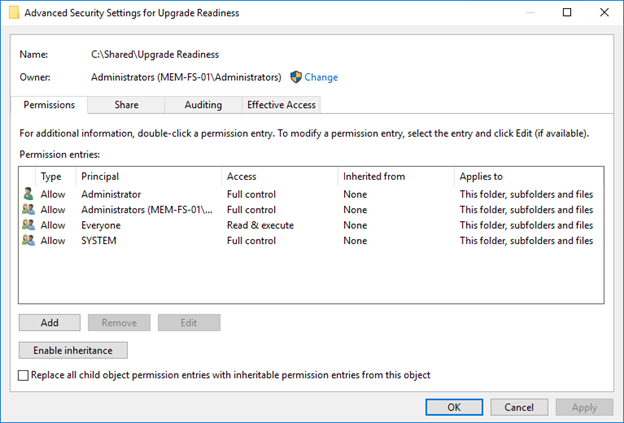Click the UAC shield icon beside Change
The width and height of the screenshot is (624, 423).
(296, 77)
